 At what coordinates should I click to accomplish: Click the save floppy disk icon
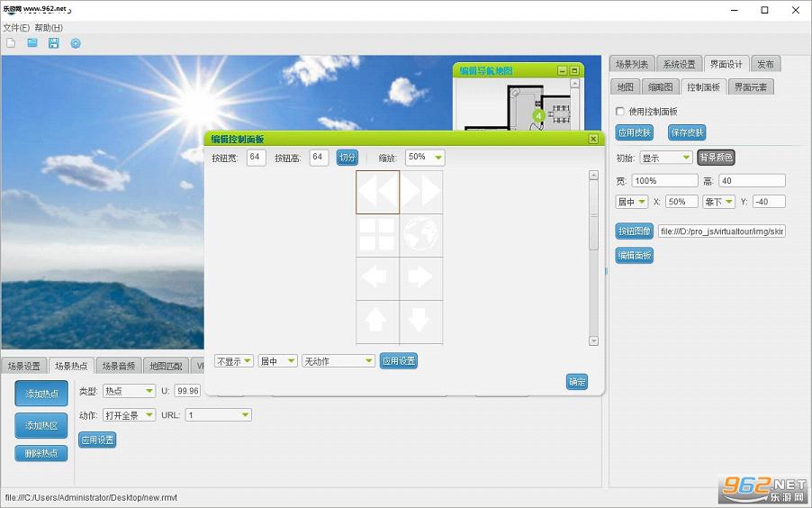point(54,43)
